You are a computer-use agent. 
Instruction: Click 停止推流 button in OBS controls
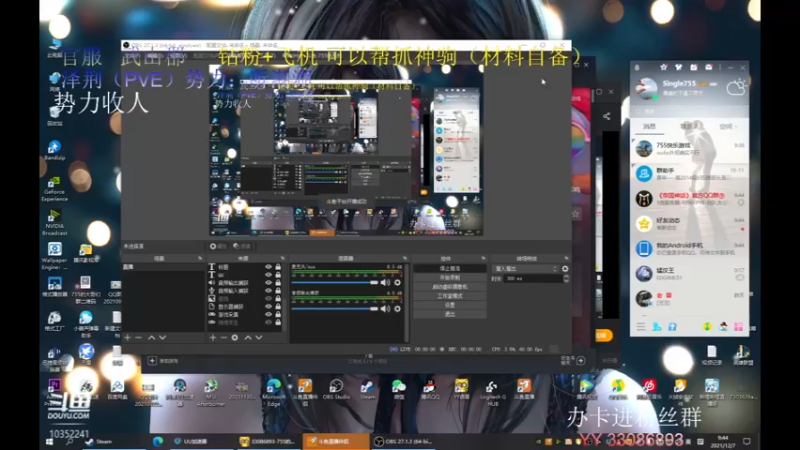[x=449, y=268]
